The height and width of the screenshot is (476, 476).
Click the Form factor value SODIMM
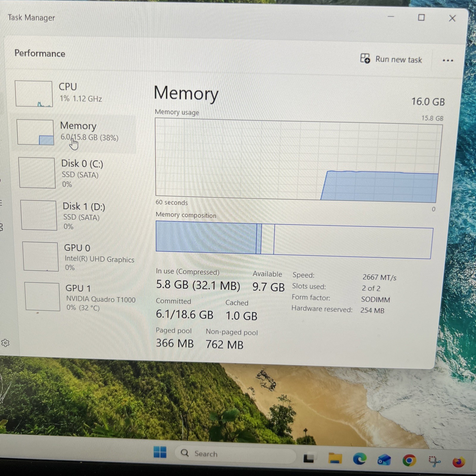click(x=375, y=299)
